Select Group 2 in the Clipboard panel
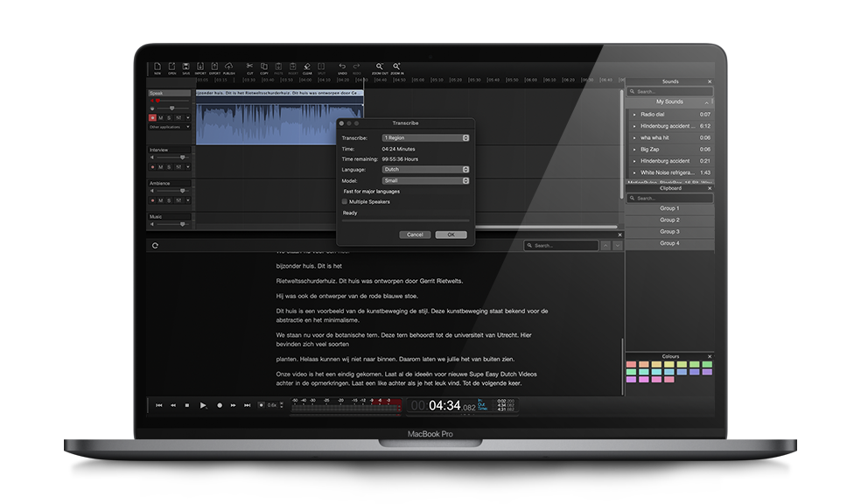Viewport: 861px width, 504px height. point(669,220)
